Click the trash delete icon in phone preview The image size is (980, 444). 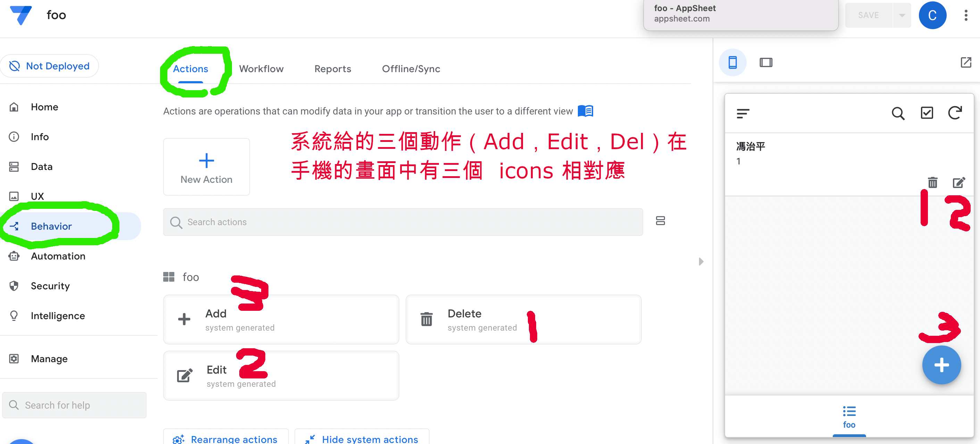932,183
